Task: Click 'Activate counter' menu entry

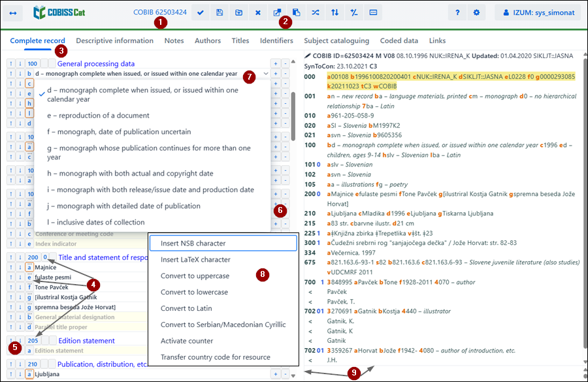Action: click(x=223, y=341)
